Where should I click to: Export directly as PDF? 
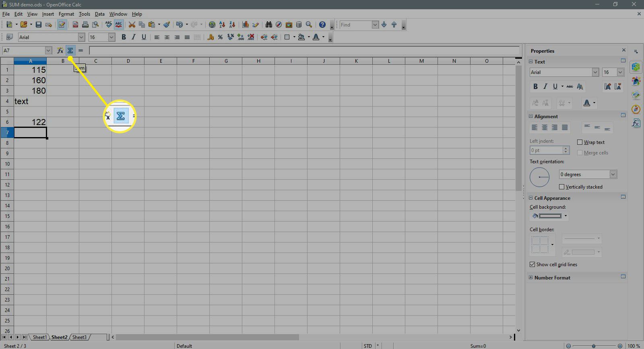pyautogui.click(x=75, y=25)
